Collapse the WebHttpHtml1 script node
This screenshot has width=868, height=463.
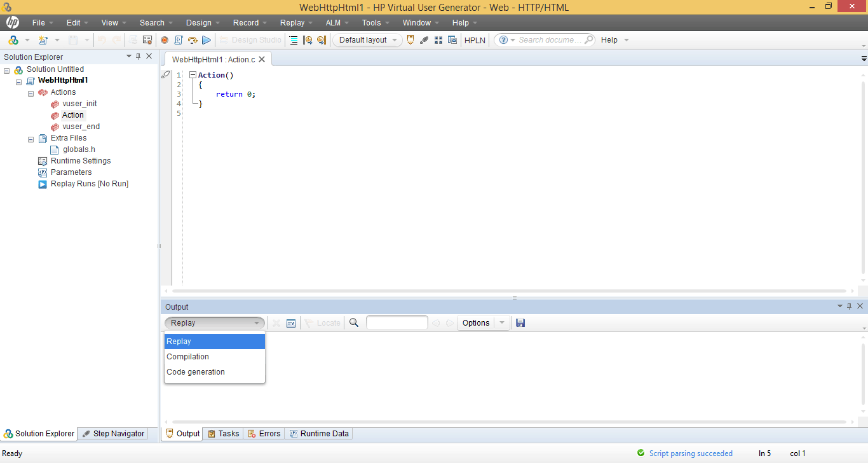coord(19,81)
